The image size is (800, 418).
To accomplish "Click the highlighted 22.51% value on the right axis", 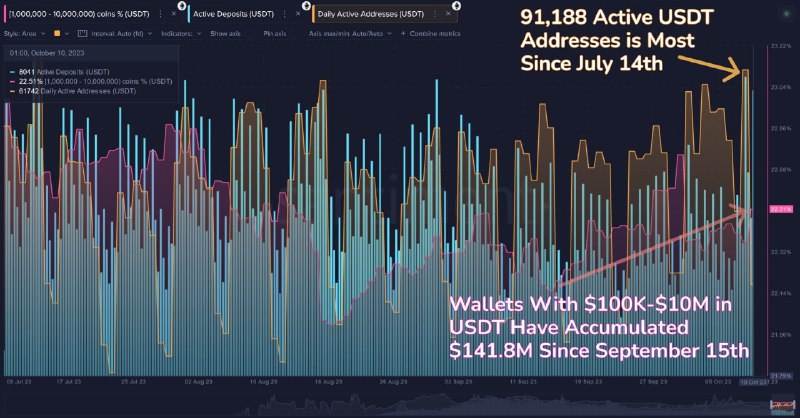I will (x=781, y=209).
